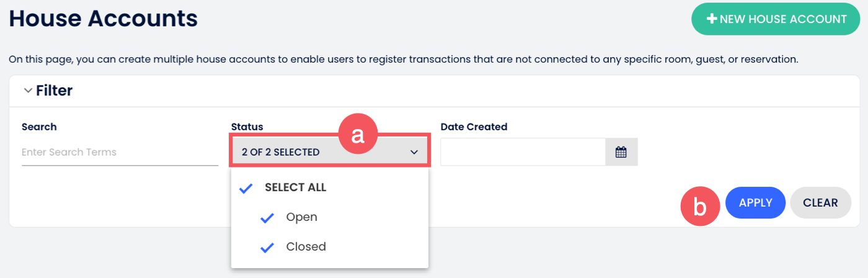Collapse the Filter section chevron
868x278 pixels.
click(x=27, y=91)
